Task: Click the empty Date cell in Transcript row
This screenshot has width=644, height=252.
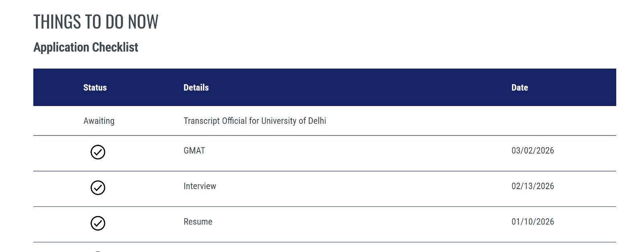Action: click(533, 121)
